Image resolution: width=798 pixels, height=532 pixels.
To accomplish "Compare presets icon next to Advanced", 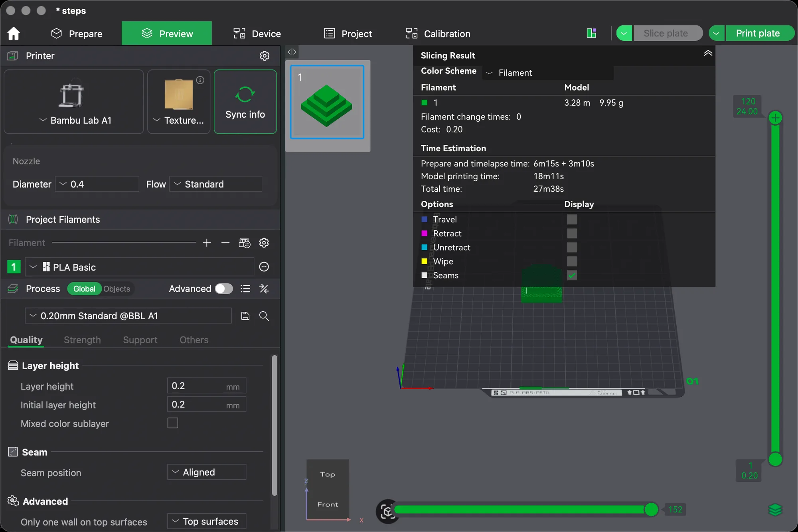I will [x=264, y=289].
